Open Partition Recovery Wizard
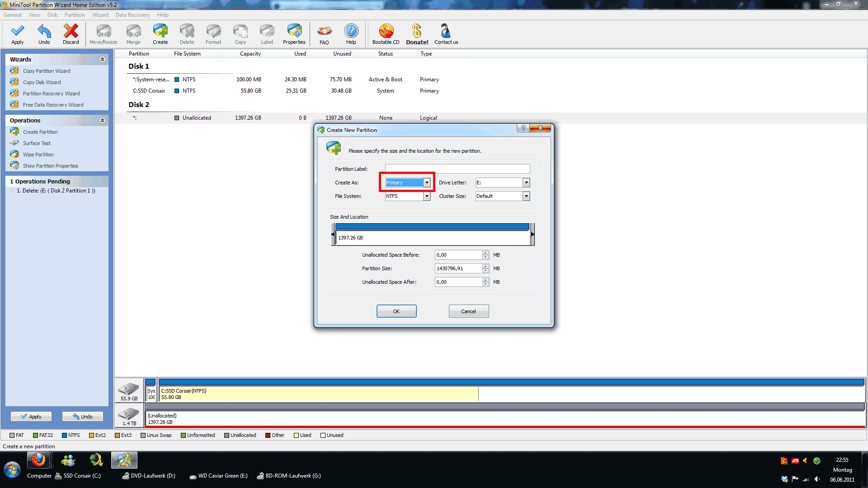 pyautogui.click(x=51, y=94)
